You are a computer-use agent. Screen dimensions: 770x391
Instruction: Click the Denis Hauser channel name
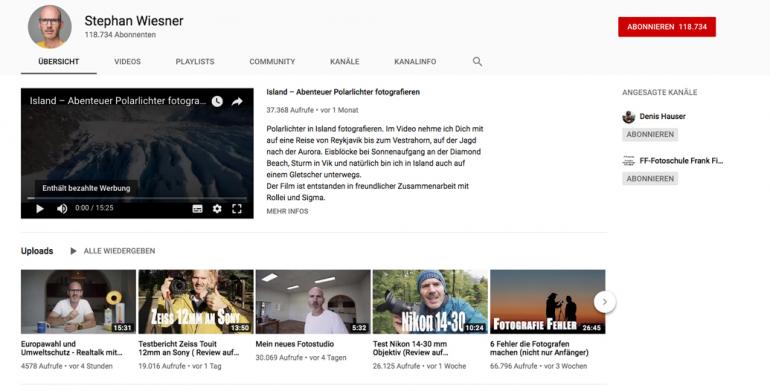click(662, 117)
